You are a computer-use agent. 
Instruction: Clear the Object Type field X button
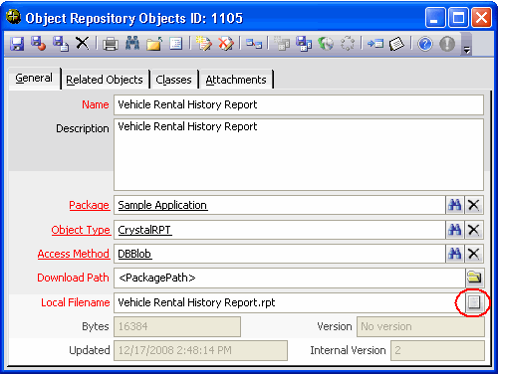(474, 230)
